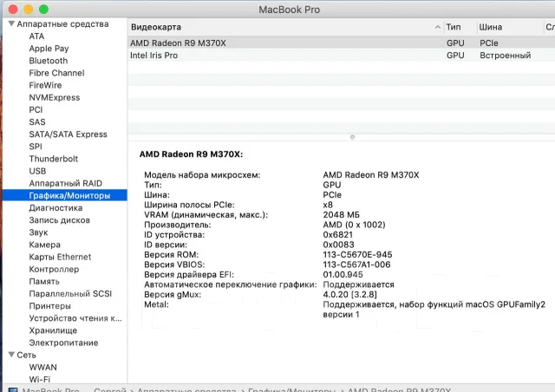Select Электропитание in sidebar

(x=63, y=343)
